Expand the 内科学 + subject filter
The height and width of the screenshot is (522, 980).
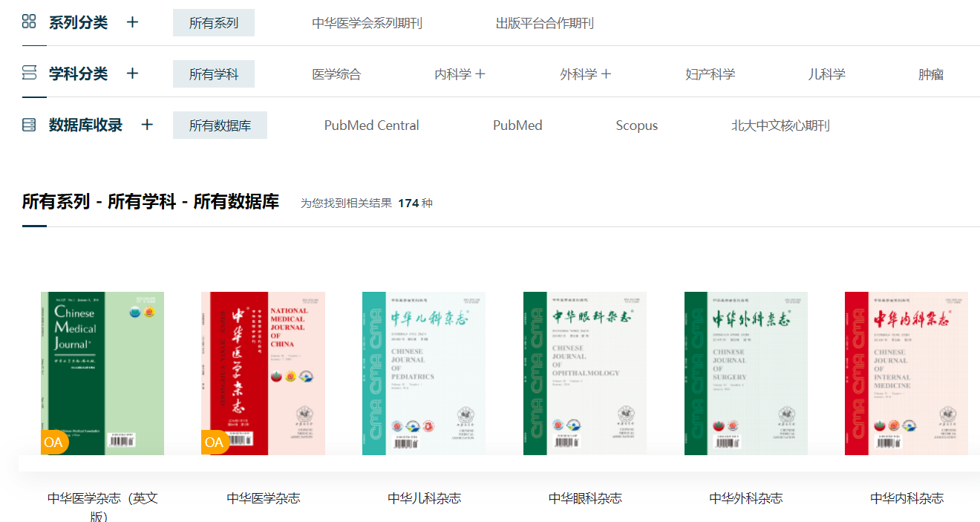(460, 74)
